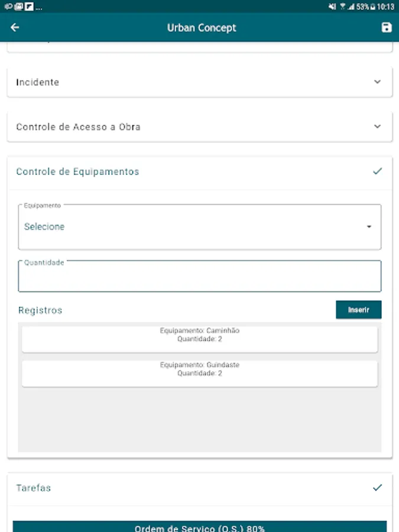Click the Quantidade input field
Image resolution: width=399 pixels, height=532 pixels.
pyautogui.click(x=199, y=277)
